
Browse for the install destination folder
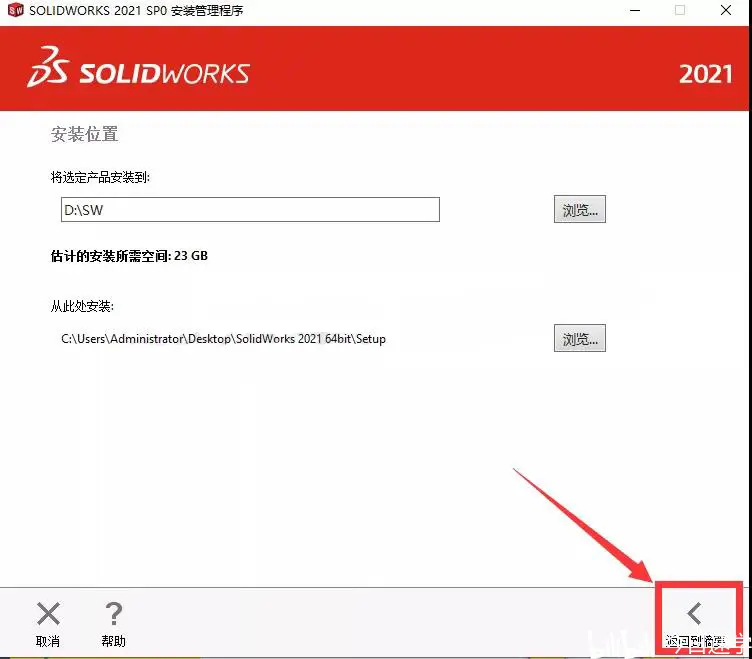[579, 209]
